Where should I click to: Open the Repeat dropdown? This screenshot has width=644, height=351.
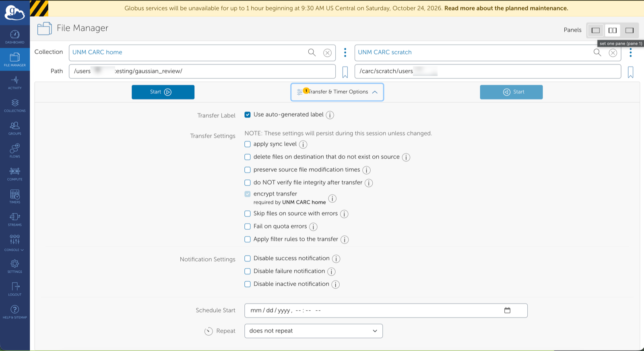tap(314, 331)
